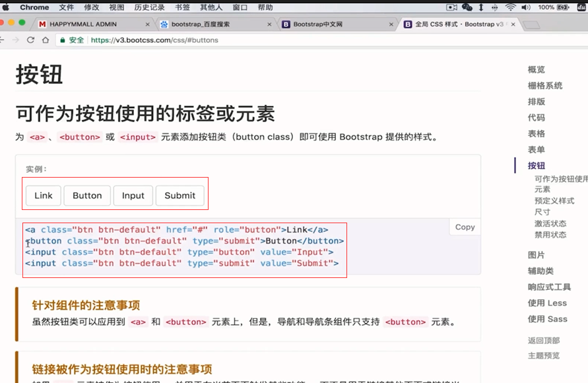Open the 激活状态 sidebar subsection
This screenshot has height=383, width=588.
coord(550,224)
